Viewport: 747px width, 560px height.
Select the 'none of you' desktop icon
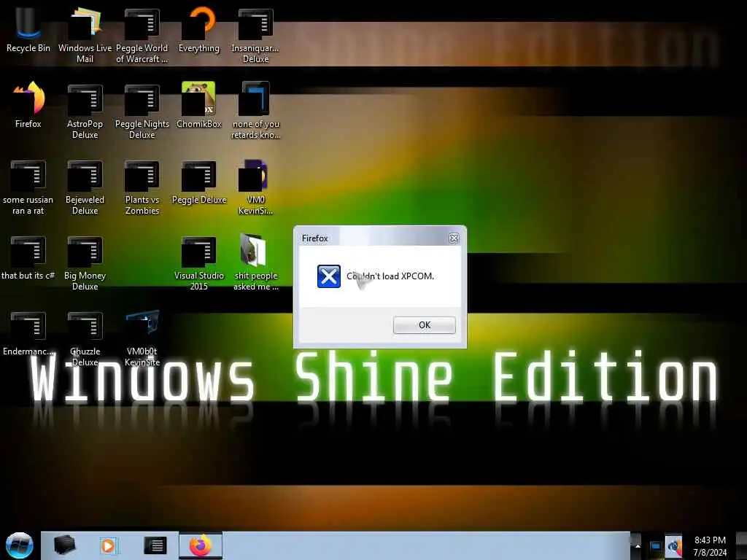tap(256, 111)
